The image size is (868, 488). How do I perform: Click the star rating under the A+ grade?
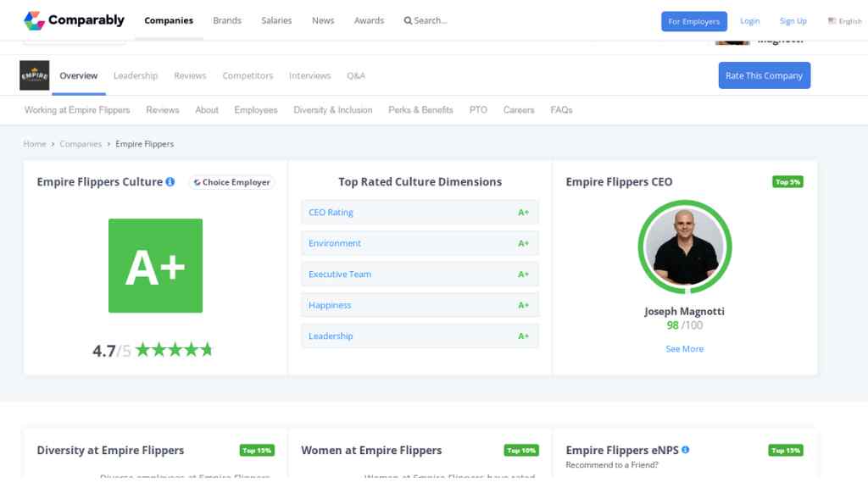(x=174, y=350)
